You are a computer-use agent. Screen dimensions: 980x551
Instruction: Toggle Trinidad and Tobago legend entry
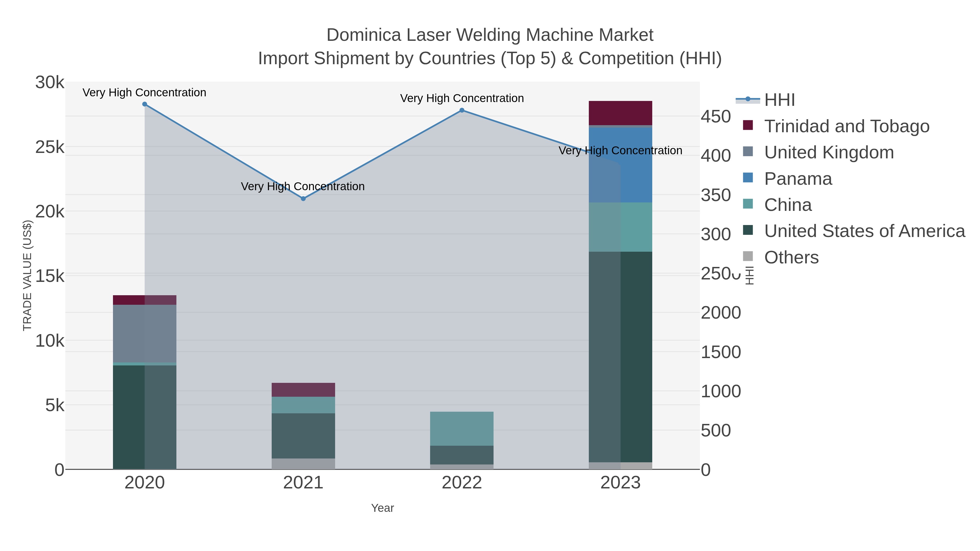tap(836, 126)
